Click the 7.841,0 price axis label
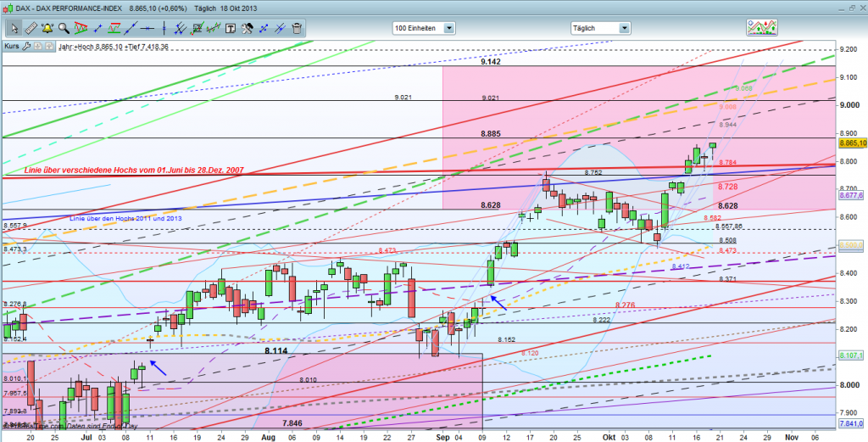Screen dimensions: 868x442 coord(853,423)
